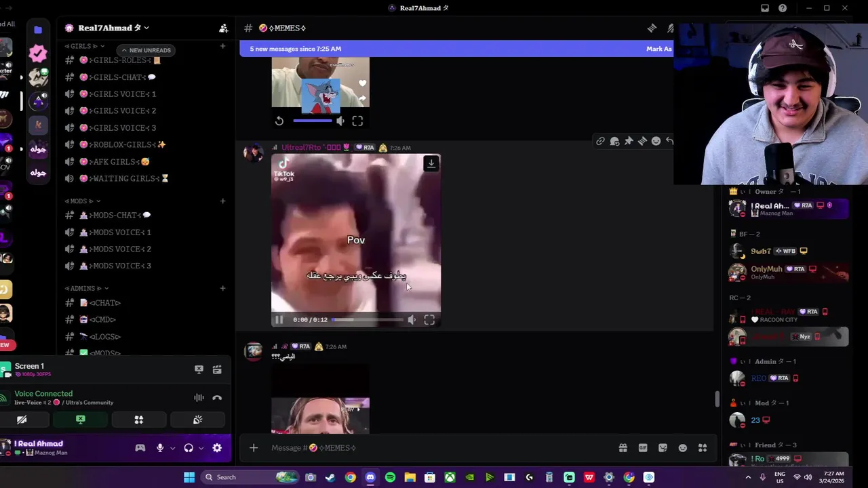868x488 pixels.
Task: Open stream clips icon next to Screen 1
Action: pyautogui.click(x=217, y=369)
